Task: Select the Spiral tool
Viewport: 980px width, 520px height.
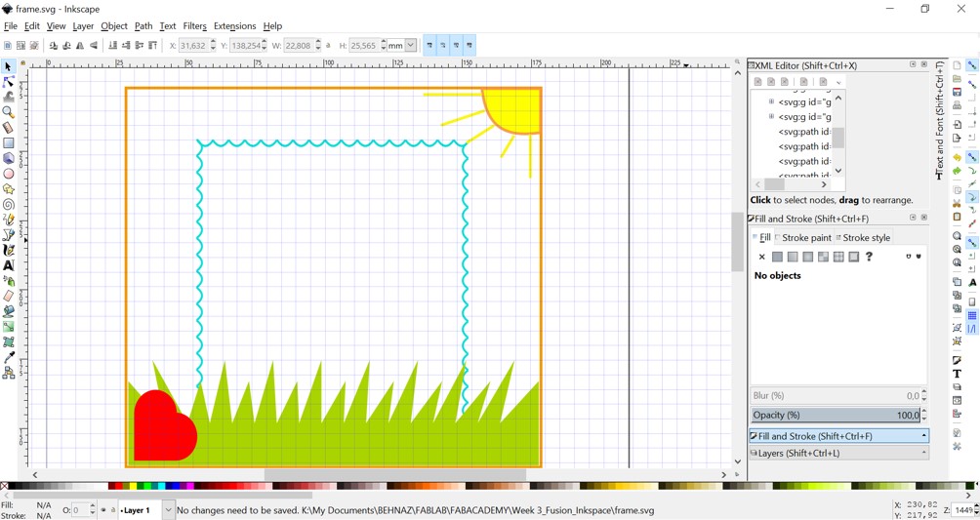Action: [x=8, y=204]
